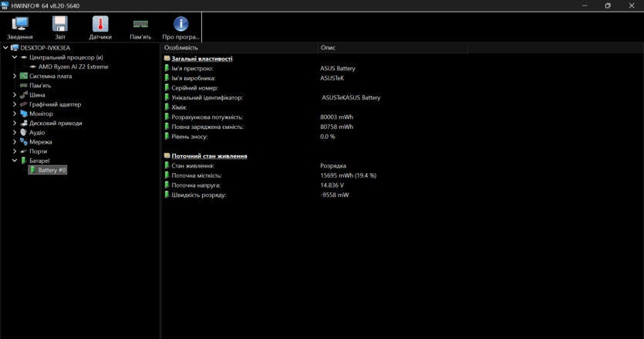The image size is (644, 339).
Task: Click the battery icon next to Батареї
Action: [x=24, y=161]
